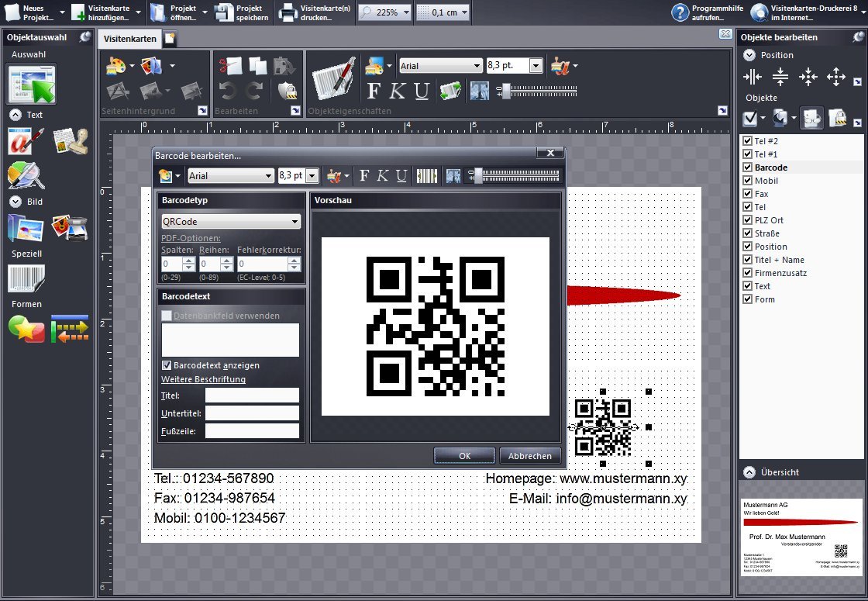Viewport: 868px width, 601px height.
Task: Click horizontal align icon in Position panel
Action: (753, 77)
